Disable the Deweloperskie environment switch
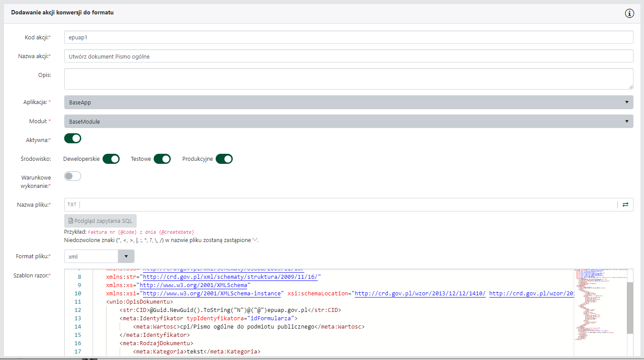The image size is (644, 360). (111, 159)
